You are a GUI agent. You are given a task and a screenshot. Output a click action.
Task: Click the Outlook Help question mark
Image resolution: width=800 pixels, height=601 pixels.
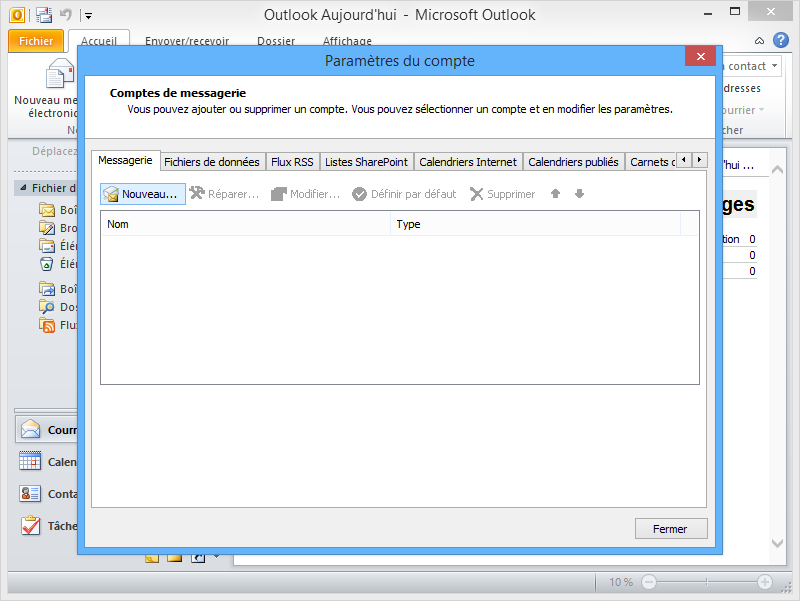tap(782, 40)
